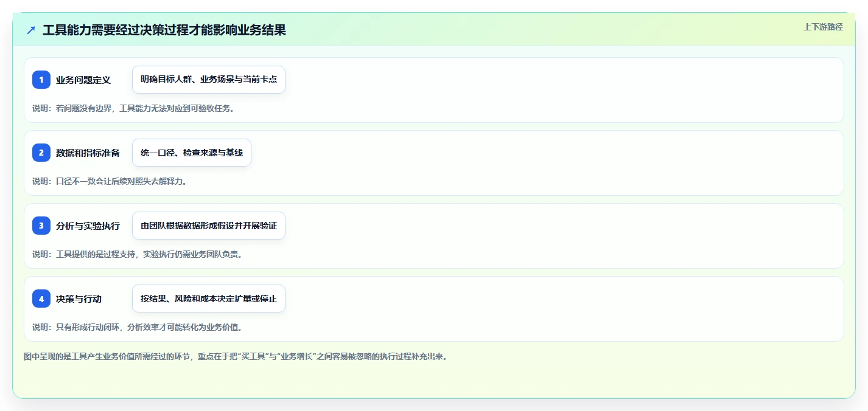Click step number 3 badge
Screen dimensions: 868x411
[x=41, y=226]
